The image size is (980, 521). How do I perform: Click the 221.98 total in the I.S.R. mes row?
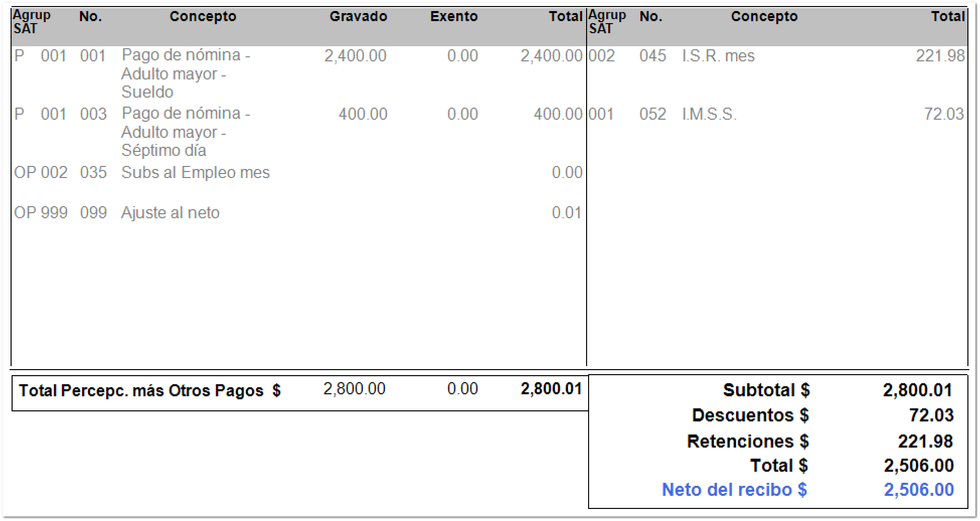point(940,56)
